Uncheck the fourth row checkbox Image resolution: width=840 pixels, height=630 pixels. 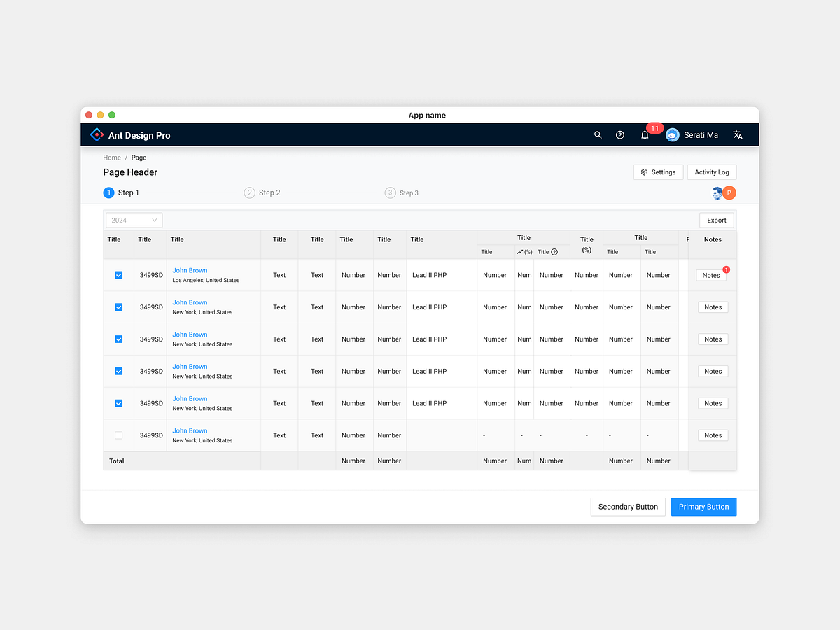[x=118, y=372]
